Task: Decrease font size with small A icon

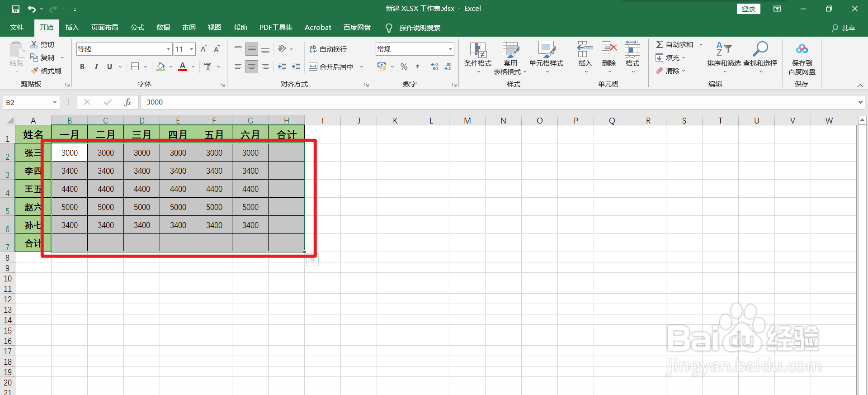Action: pos(217,49)
